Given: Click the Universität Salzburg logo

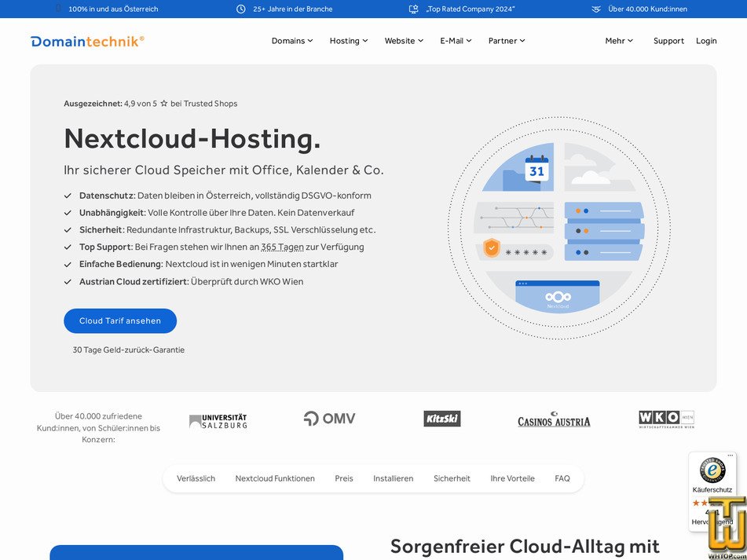Looking at the screenshot, I should 218,421.
